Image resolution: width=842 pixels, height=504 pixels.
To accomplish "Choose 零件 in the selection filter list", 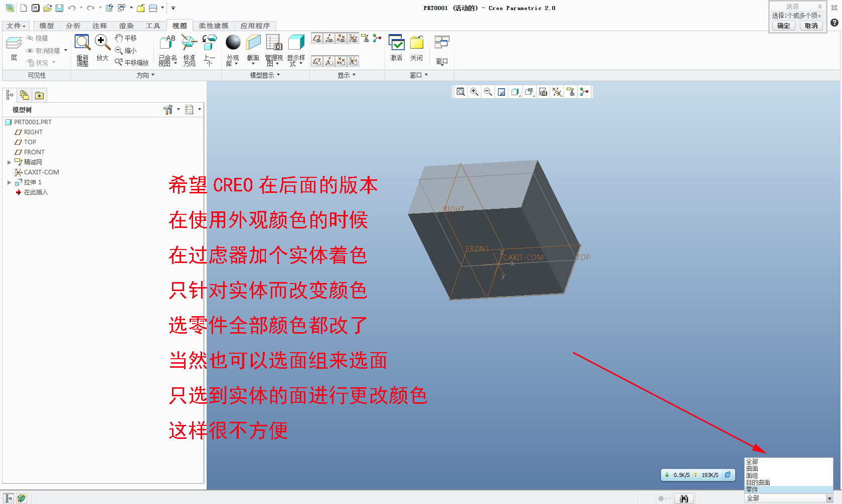I will pos(788,489).
